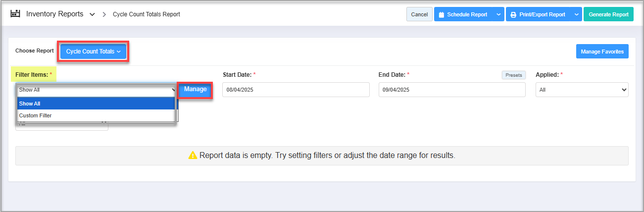Open the Cycle Count Totals report chooser

coord(93,52)
